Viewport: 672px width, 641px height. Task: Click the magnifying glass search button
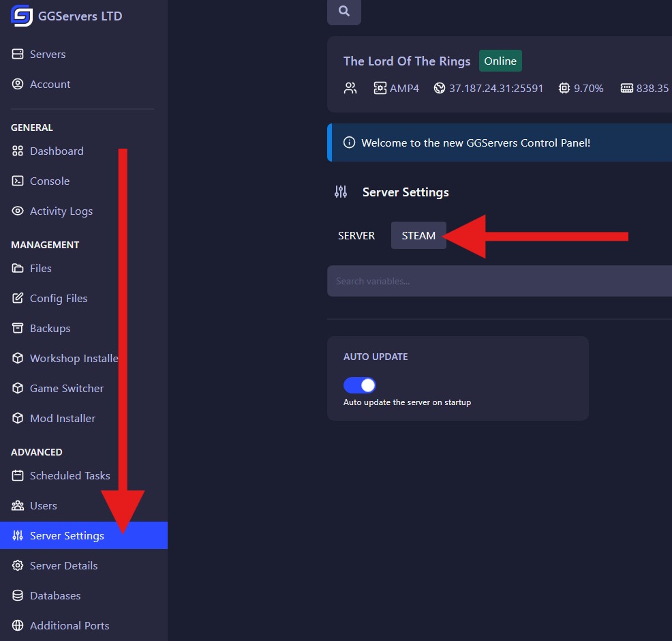coord(344,12)
